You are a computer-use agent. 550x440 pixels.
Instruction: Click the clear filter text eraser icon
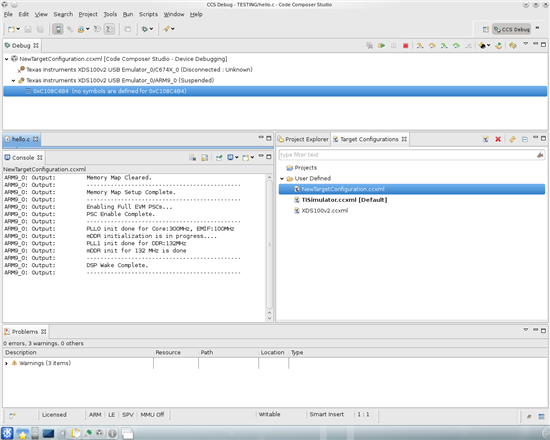pyautogui.click(x=540, y=155)
